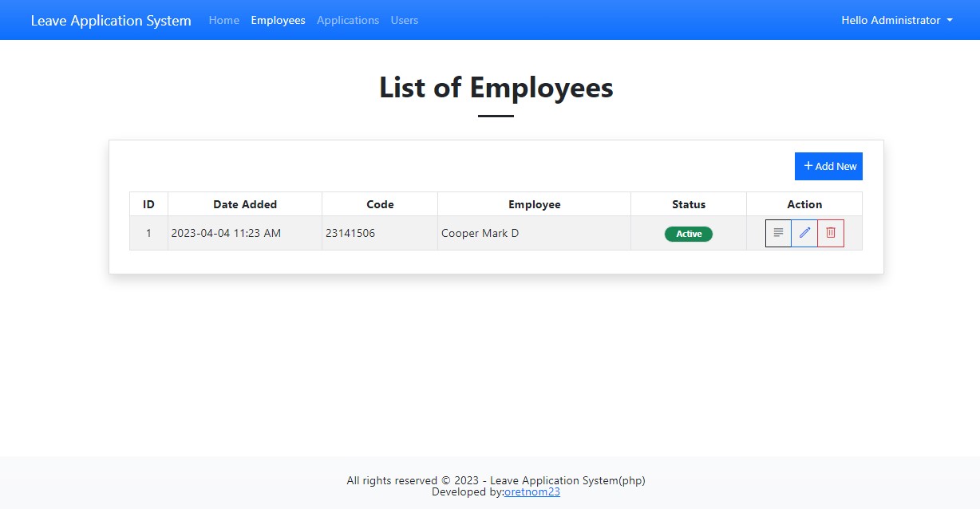View details of employee Cooper Mark D

(x=778, y=233)
